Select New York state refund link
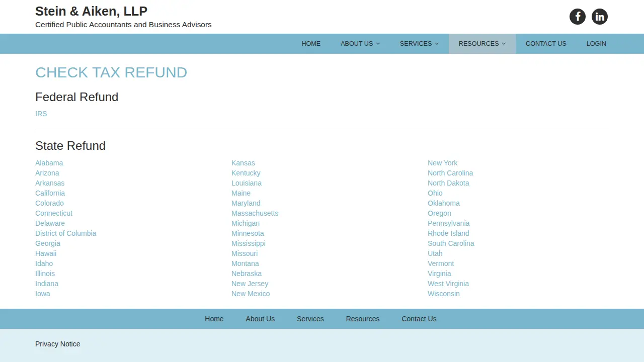Viewport: 644px width, 362px height. (x=443, y=163)
